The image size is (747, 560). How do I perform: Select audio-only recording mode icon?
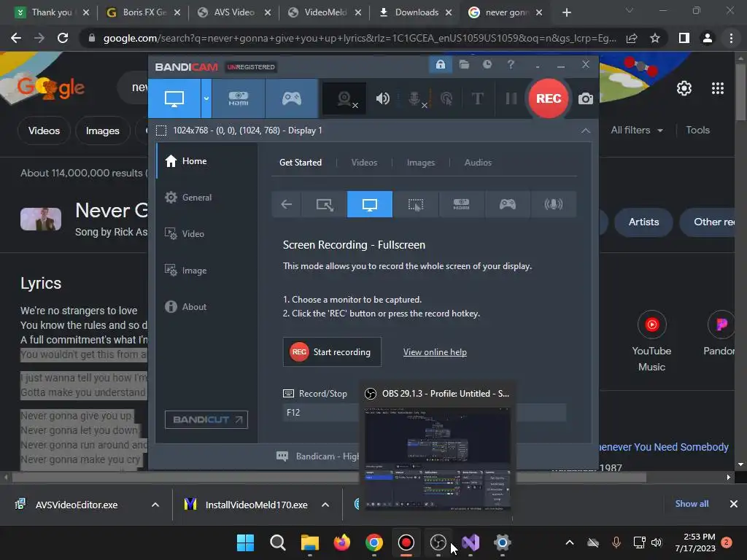(553, 204)
